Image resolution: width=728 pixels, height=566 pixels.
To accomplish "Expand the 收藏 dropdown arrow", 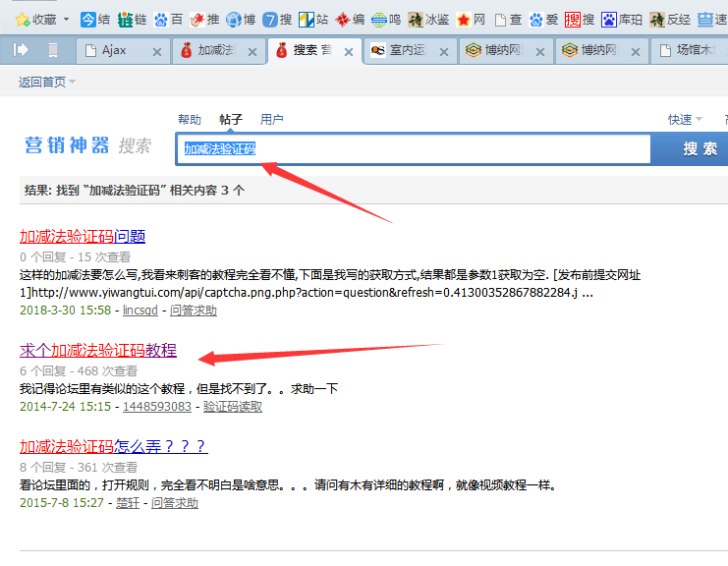I will point(66,19).
